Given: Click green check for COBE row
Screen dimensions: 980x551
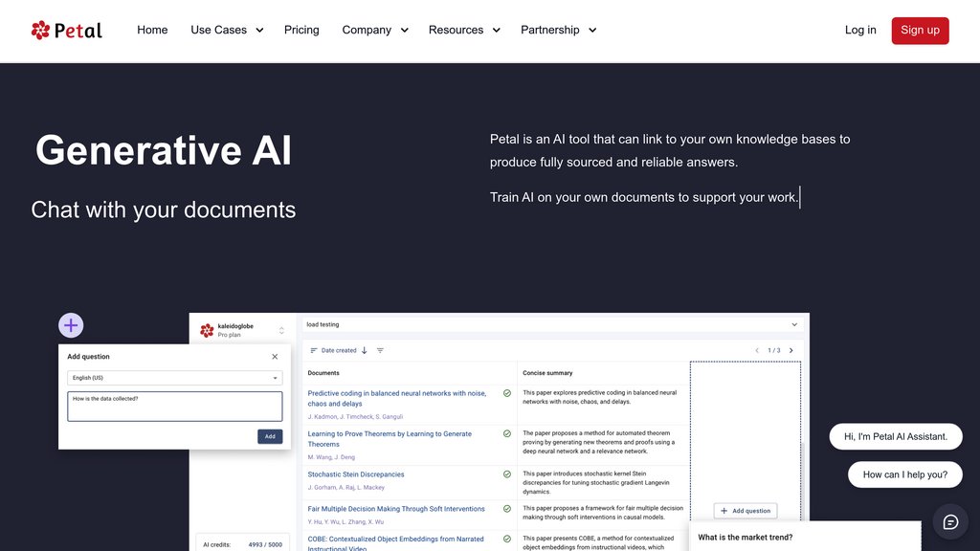Looking at the screenshot, I should [507, 540].
